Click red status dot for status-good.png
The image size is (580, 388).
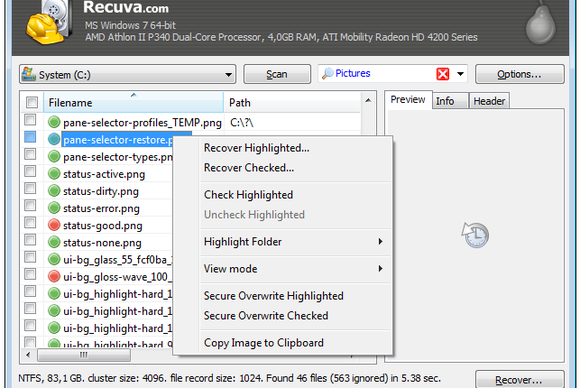point(54,225)
